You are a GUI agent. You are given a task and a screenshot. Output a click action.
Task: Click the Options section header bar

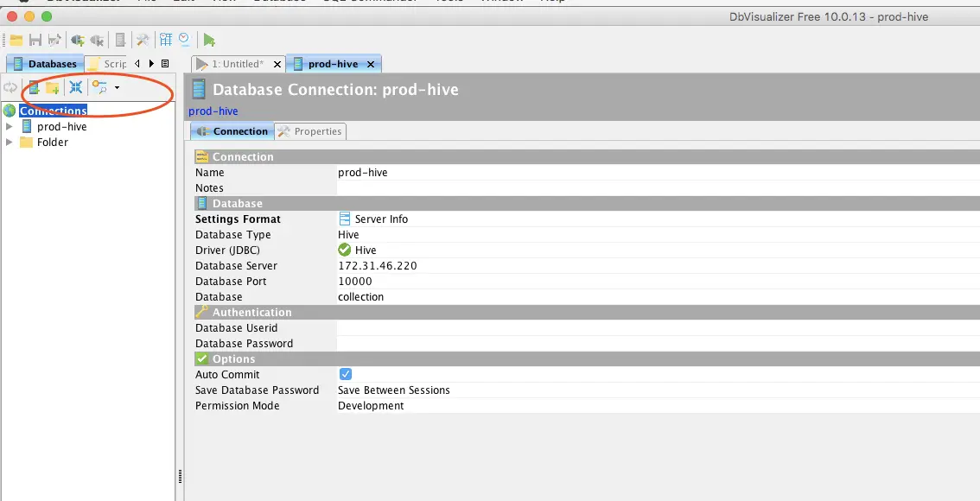pyautogui.click(x=587, y=359)
